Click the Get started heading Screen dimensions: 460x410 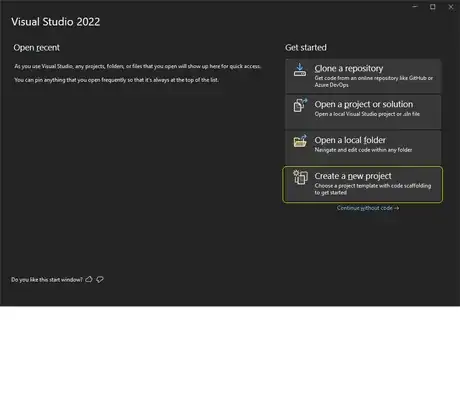(306, 48)
